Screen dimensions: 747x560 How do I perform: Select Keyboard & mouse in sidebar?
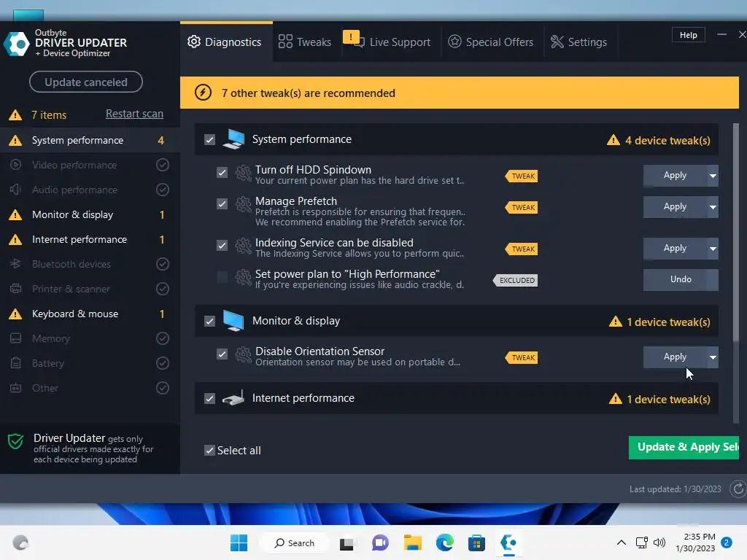[x=90, y=314]
